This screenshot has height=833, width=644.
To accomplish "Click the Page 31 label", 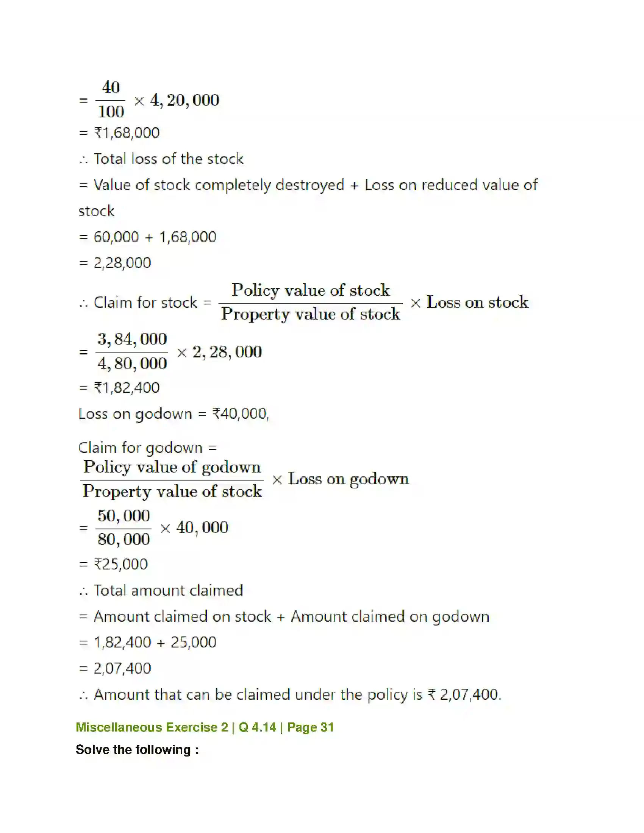I will (311, 727).
